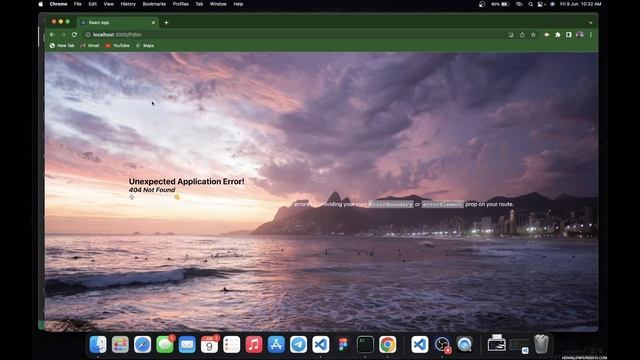The height and width of the screenshot is (360, 640).
Task: Click the orange extension icon in toolbar
Action: 547,35
